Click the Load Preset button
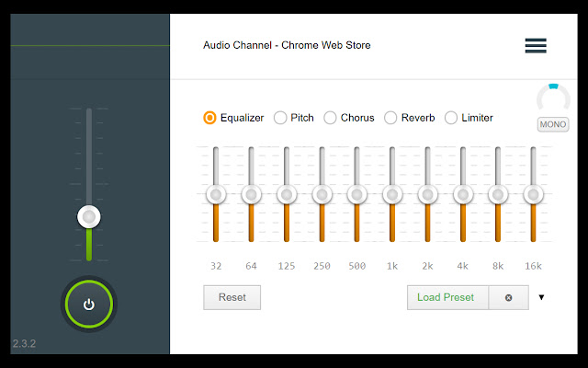 click(447, 297)
